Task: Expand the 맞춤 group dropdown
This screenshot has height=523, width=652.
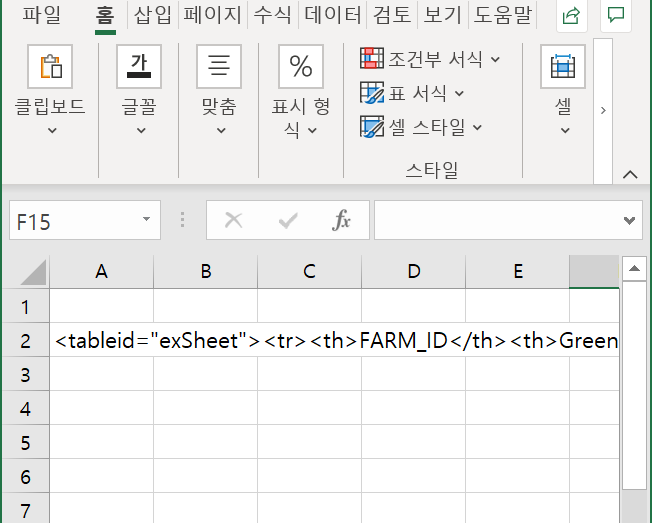Action: [221, 131]
